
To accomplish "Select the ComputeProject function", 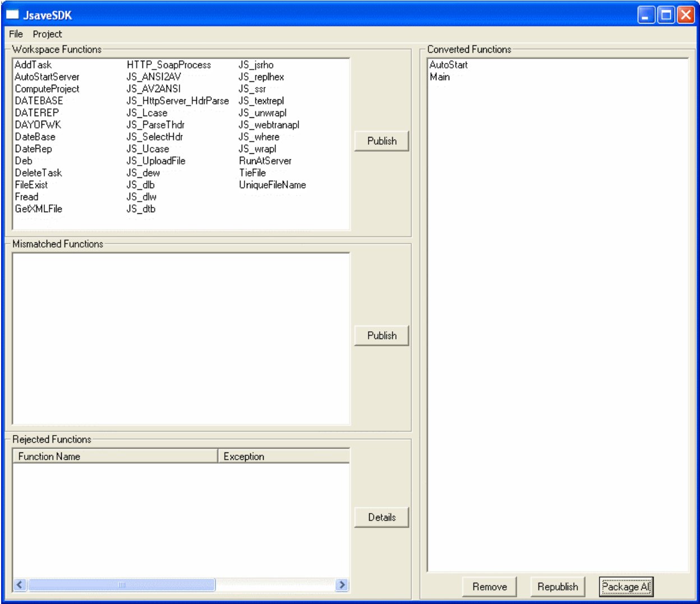I will tap(47, 89).
